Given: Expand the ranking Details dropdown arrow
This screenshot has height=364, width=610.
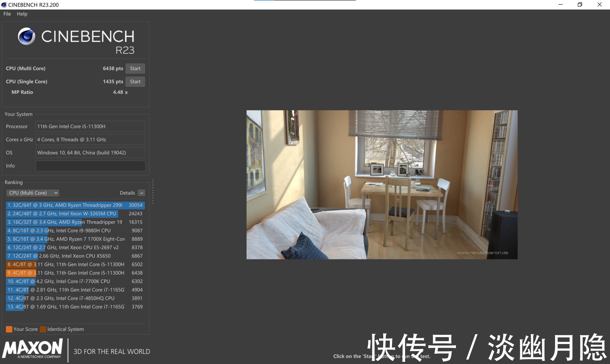Looking at the screenshot, I should coord(142,193).
